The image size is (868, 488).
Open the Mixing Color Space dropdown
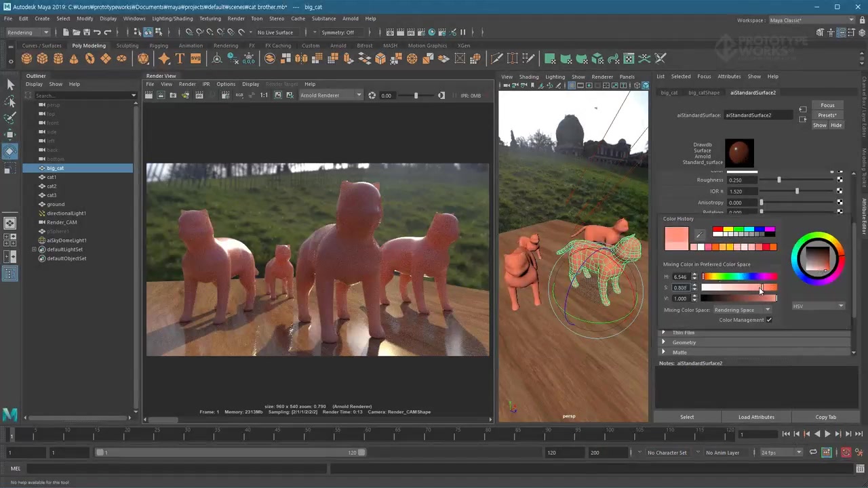[742, 310]
